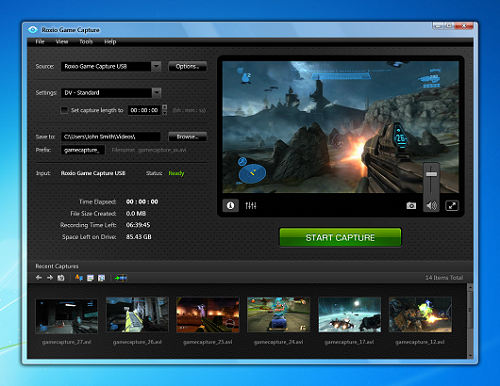The height and width of the screenshot is (386, 500).
Task: Click the Ready status text
Action: click(176, 173)
